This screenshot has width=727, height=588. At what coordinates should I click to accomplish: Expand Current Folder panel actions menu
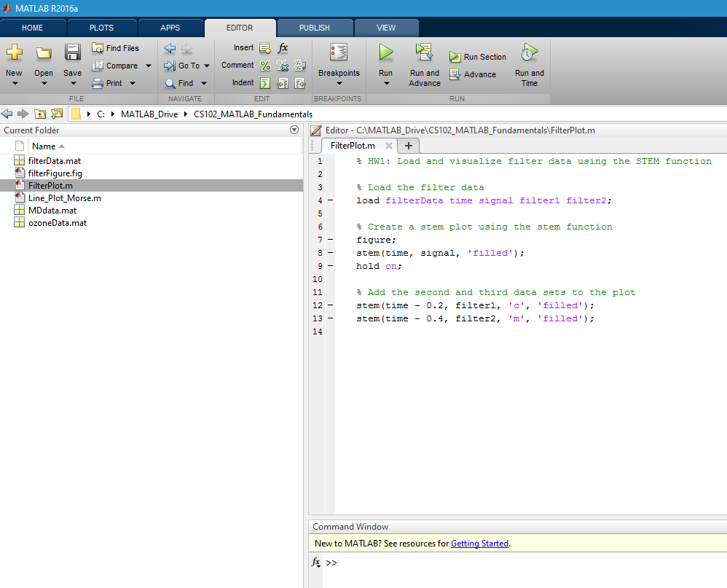(x=294, y=130)
